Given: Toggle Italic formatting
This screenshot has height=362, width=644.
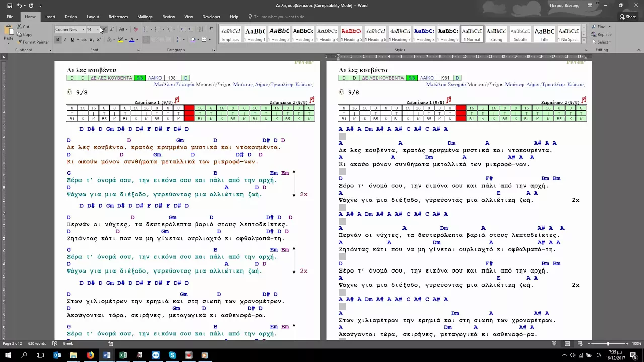Looking at the screenshot, I should coord(65,40).
